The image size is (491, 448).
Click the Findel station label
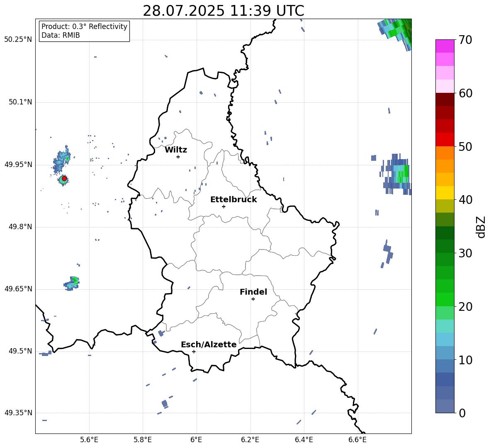(253, 292)
